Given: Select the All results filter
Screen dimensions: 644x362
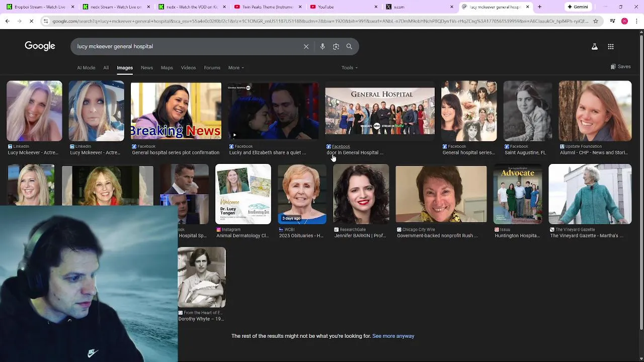Looking at the screenshot, I should coord(106,68).
